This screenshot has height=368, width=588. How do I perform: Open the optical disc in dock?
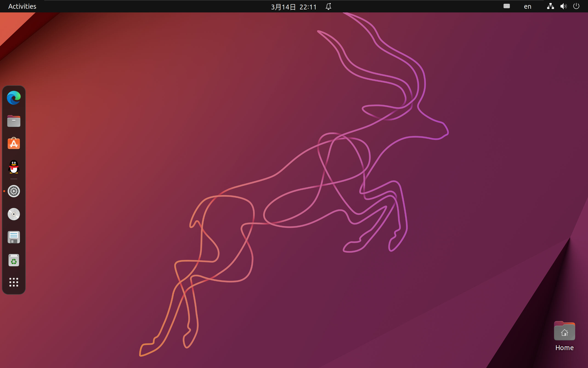pos(14,214)
